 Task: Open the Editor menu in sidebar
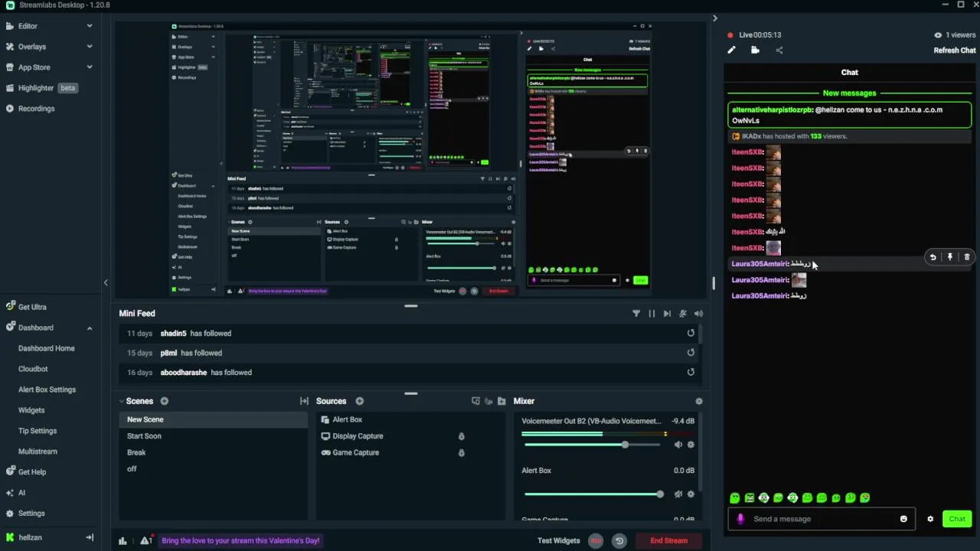(x=28, y=26)
